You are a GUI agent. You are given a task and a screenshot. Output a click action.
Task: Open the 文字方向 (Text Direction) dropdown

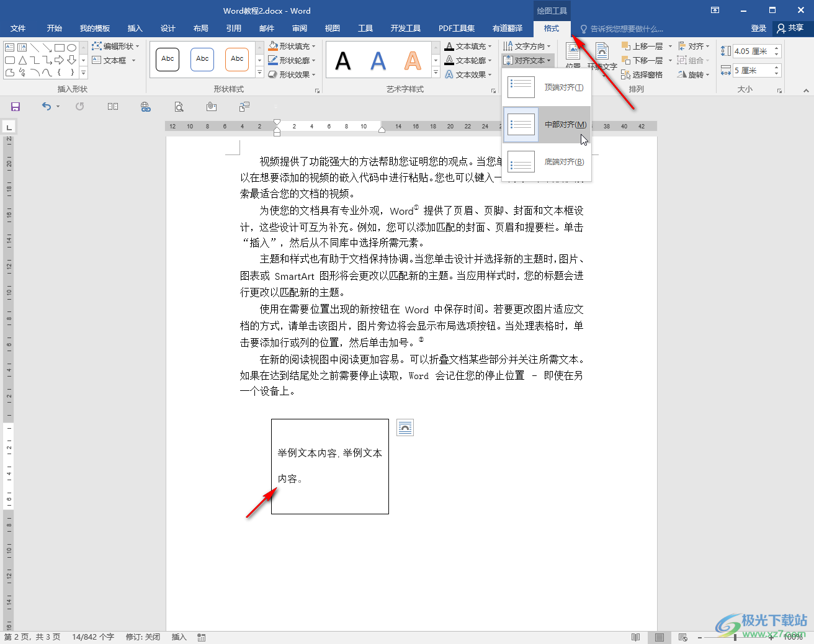(x=527, y=46)
